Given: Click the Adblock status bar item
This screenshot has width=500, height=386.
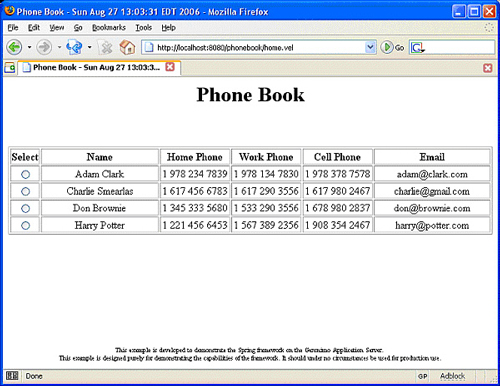Looking at the screenshot, I should pyautogui.click(x=452, y=376).
